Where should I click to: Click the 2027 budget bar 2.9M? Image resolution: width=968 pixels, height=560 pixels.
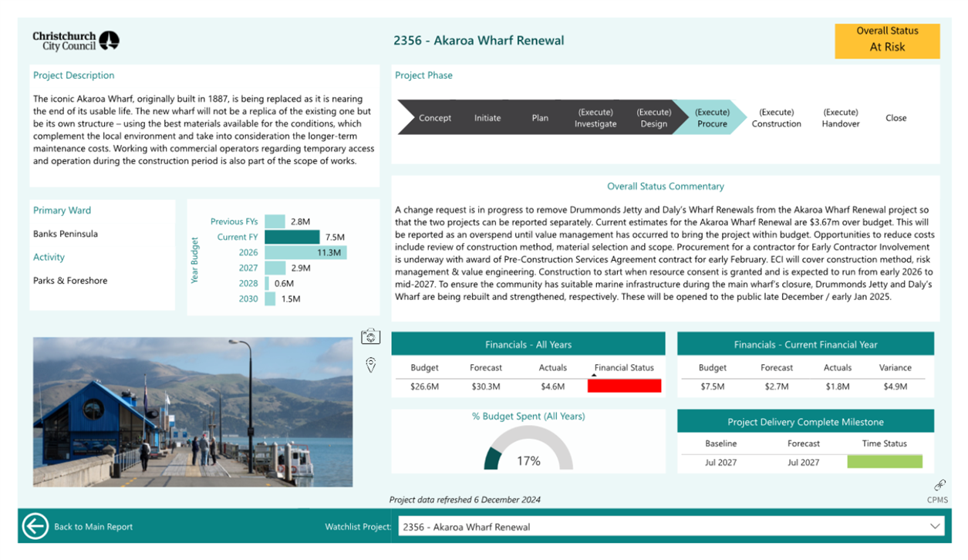coord(275,268)
